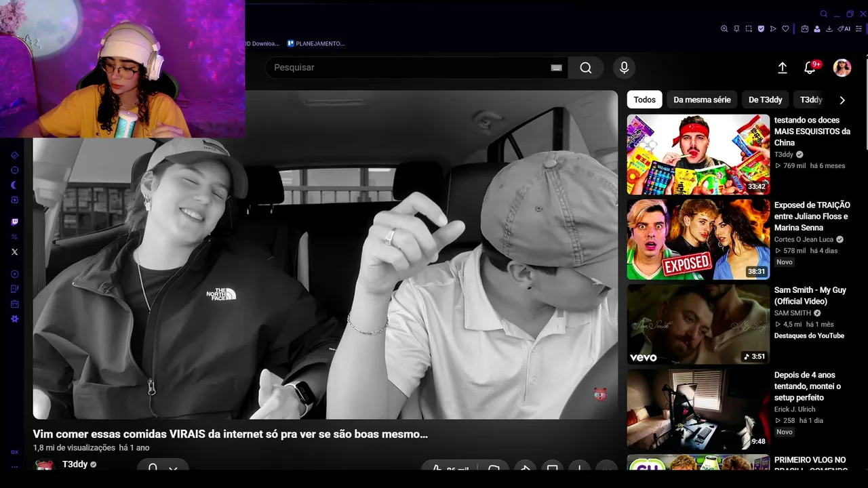This screenshot has width=868, height=488.
Task: Click the pin icon in the browser toolbar
Action: [x=736, y=29]
